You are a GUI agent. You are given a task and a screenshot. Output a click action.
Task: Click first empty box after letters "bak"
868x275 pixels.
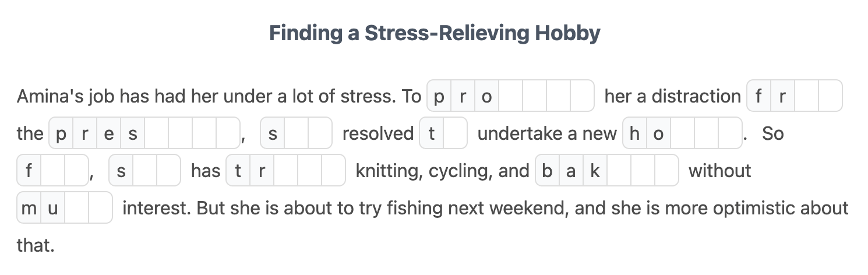point(619,171)
